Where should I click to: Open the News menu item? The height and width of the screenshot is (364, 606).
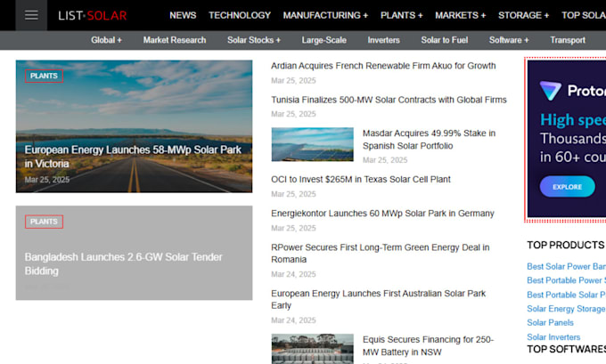183,15
